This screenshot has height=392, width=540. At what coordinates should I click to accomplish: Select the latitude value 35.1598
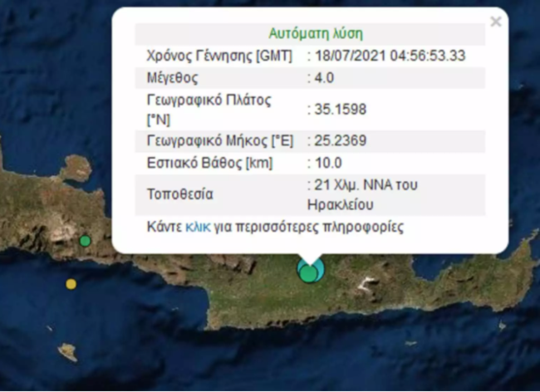341,110
